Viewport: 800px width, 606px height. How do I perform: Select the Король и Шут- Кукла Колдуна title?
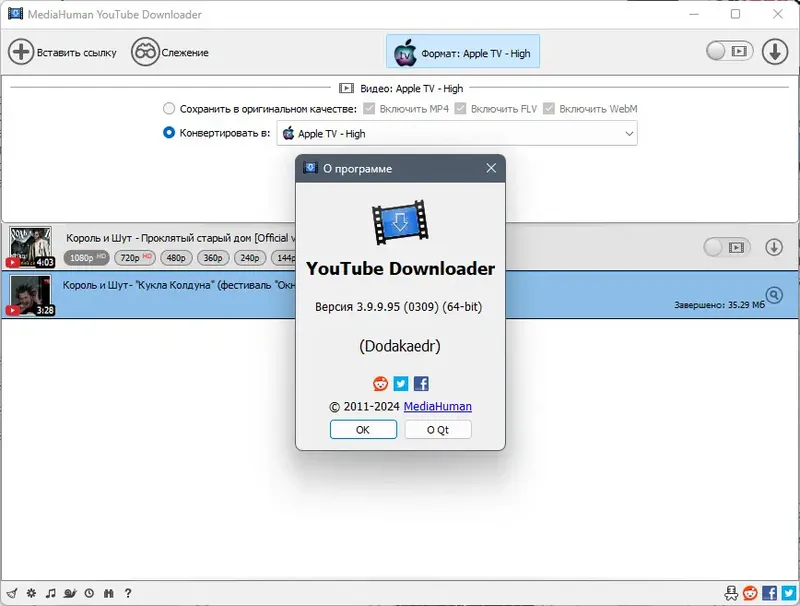(179, 285)
